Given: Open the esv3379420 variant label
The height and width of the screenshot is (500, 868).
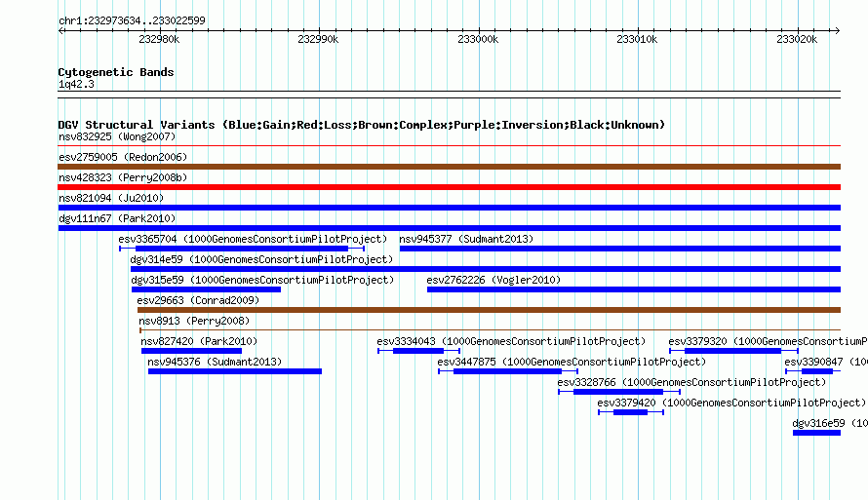Looking at the screenshot, I should point(731,403).
